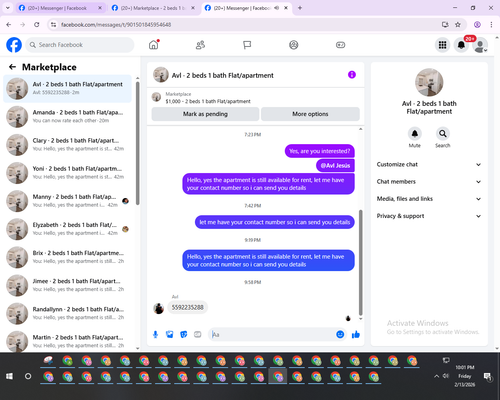The height and width of the screenshot is (400, 500).
Task: Open Randallynn conversation in list
Action: [67, 313]
